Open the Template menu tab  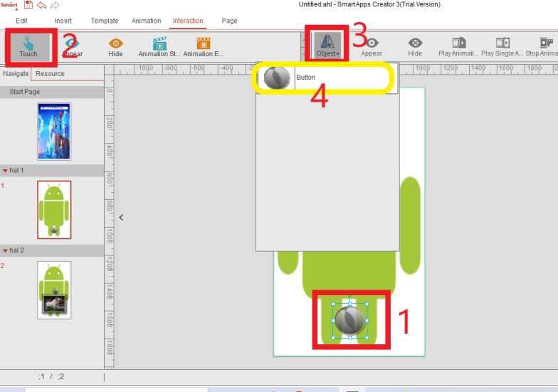tap(105, 21)
